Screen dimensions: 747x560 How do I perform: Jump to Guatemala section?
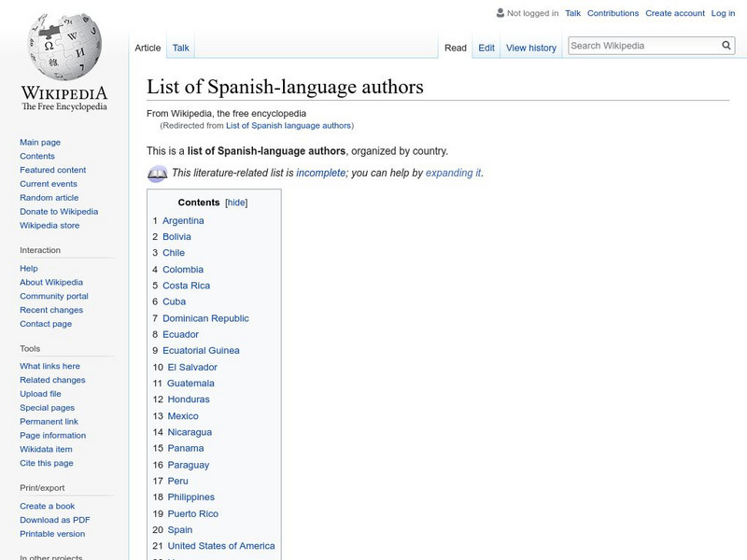pos(190,384)
